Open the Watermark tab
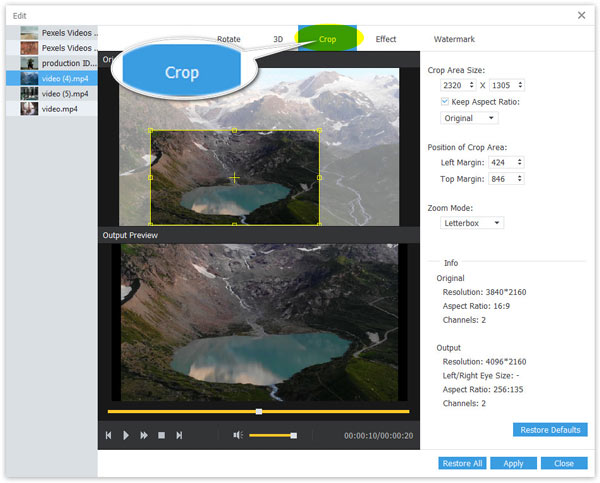 [x=454, y=39]
